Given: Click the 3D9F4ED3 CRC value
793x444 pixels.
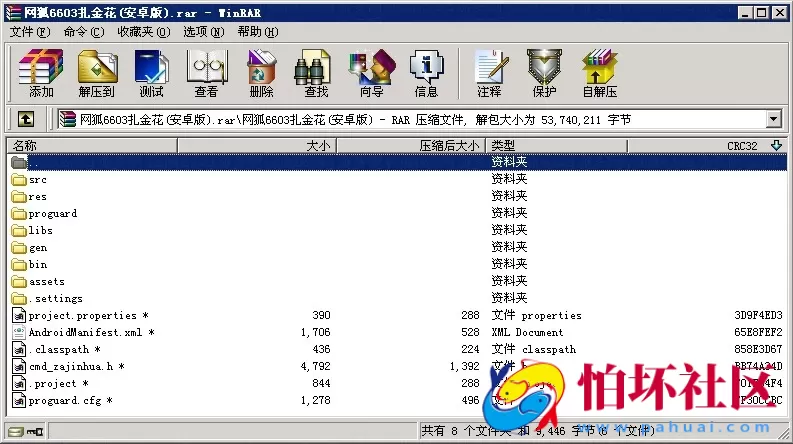Looking at the screenshot, I should pyautogui.click(x=758, y=316).
